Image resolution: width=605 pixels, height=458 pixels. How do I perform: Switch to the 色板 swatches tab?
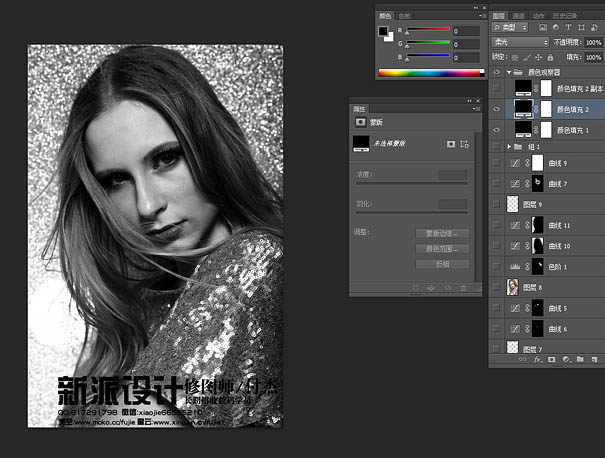404,16
